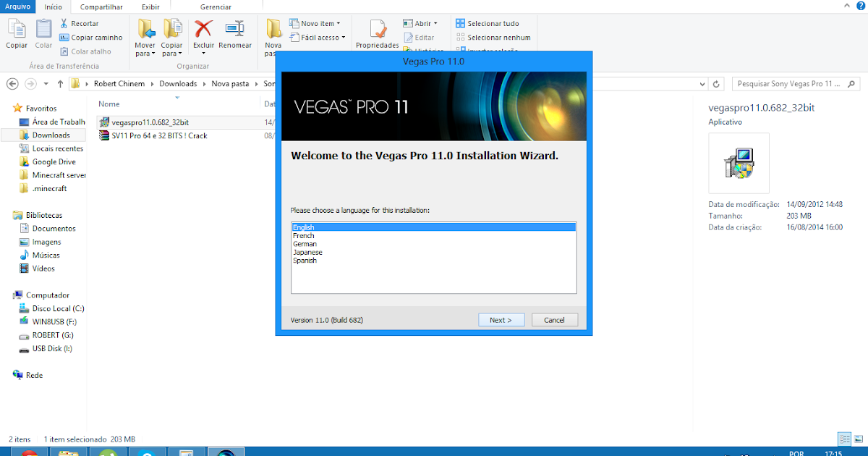868x456 pixels.
Task: Open Área de Trabalho in sidebar
Action: [x=52, y=122]
